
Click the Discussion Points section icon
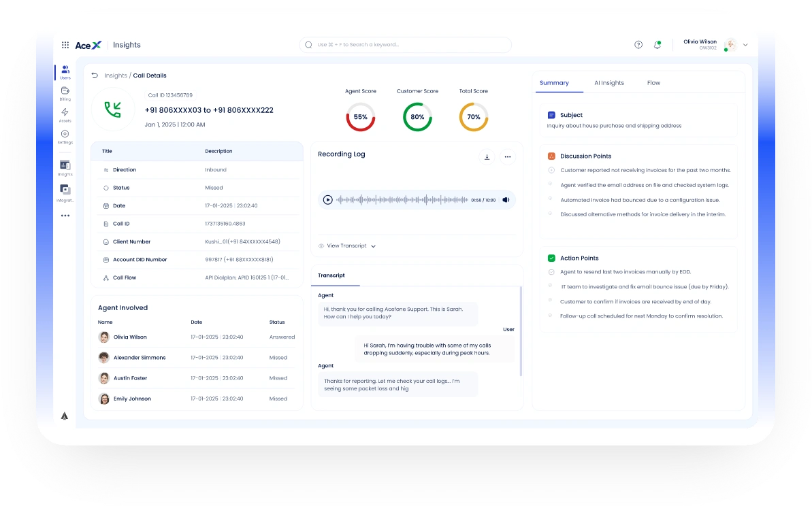pyautogui.click(x=551, y=156)
